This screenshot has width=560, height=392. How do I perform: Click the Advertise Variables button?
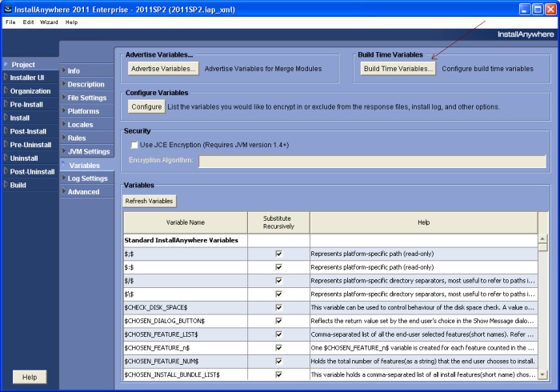click(x=163, y=69)
